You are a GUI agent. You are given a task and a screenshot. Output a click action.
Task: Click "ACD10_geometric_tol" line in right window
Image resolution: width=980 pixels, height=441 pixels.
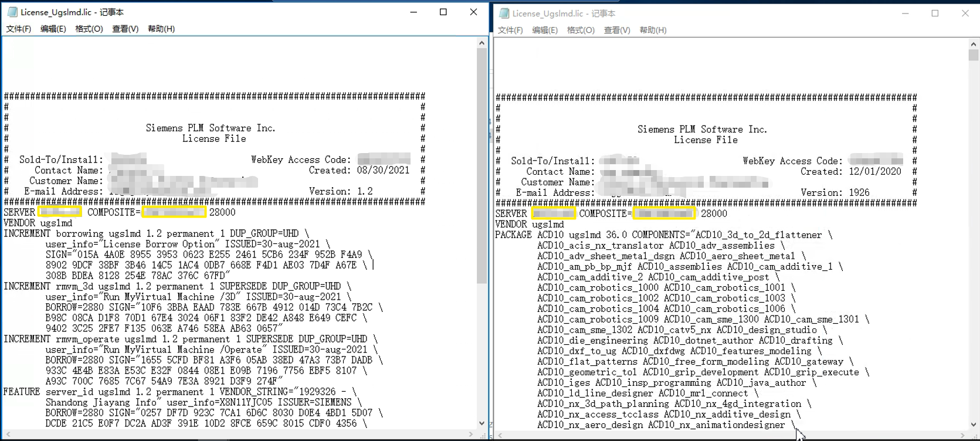tap(703, 372)
